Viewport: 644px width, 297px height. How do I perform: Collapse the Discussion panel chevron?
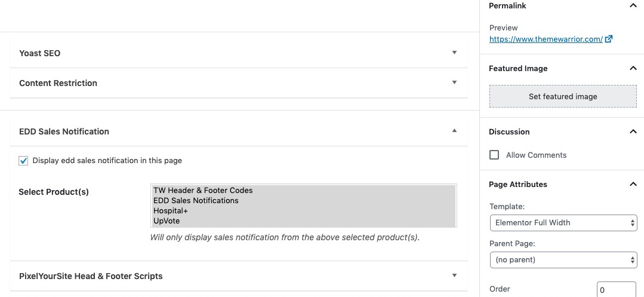coord(633,132)
